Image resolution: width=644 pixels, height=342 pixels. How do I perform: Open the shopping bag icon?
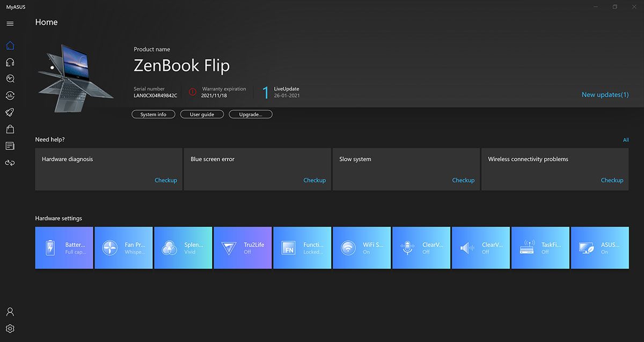(10, 129)
